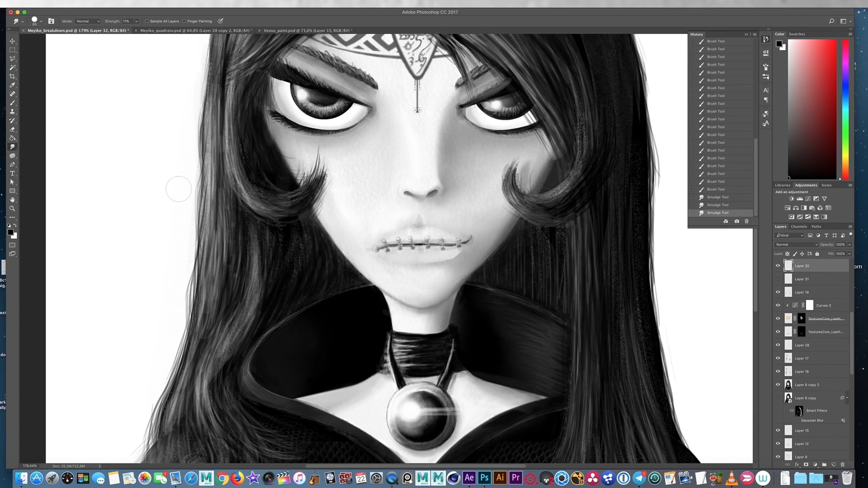Select the Eyedropper tool
Viewport: 868px width, 488px height.
12,85
